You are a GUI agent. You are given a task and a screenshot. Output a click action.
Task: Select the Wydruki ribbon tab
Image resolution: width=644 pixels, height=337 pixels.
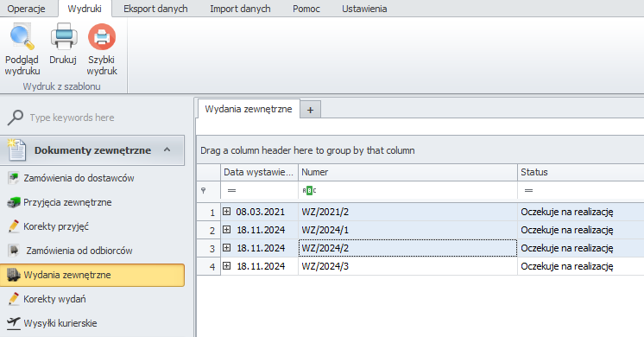click(85, 9)
